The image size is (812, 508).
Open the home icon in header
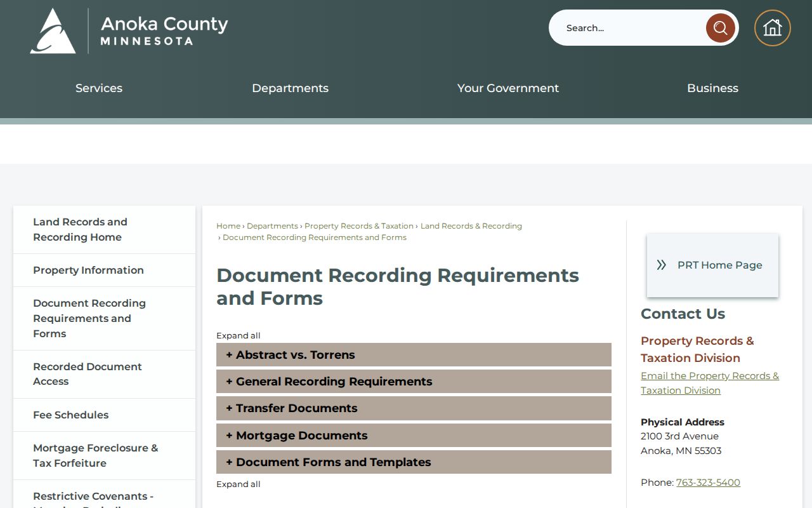[773, 28]
